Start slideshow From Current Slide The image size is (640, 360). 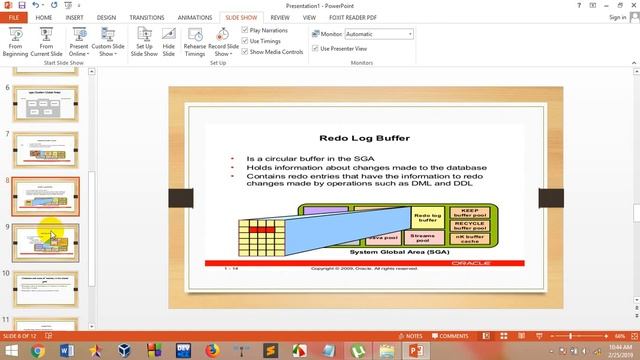46,42
